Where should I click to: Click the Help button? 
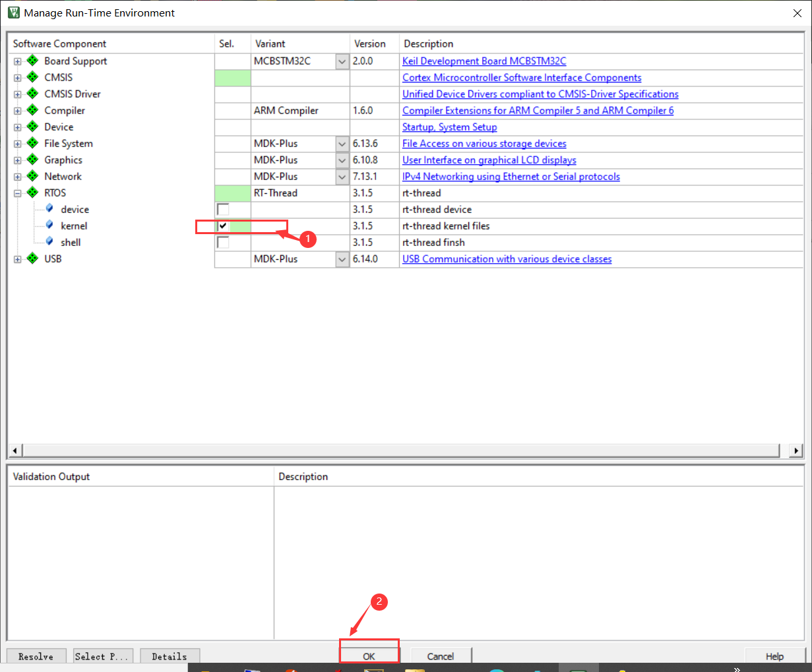click(x=775, y=656)
